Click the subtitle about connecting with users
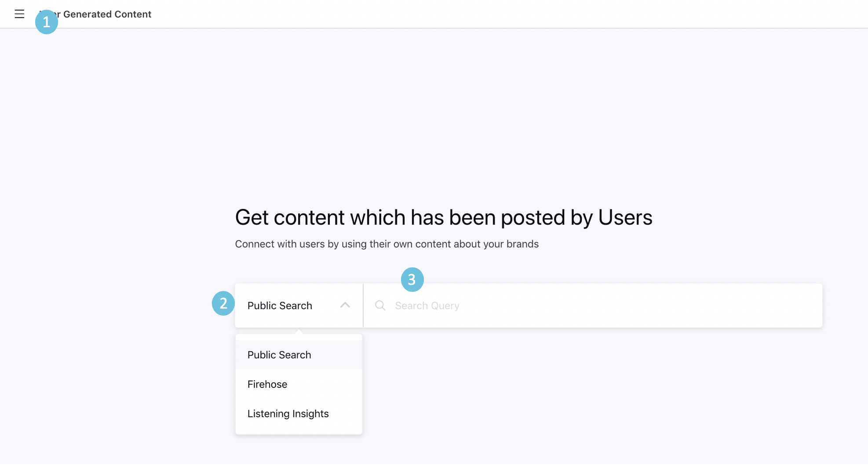Viewport: 868px width, 466px height. coord(387,244)
